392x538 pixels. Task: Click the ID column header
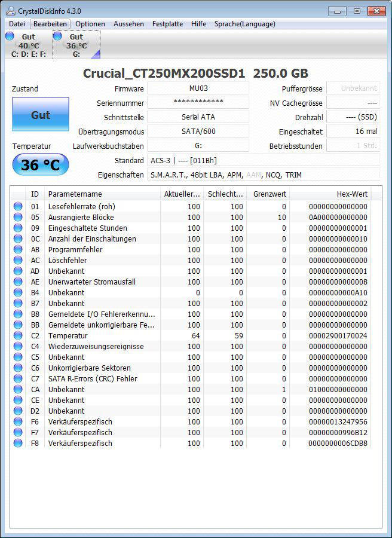pos(35,194)
